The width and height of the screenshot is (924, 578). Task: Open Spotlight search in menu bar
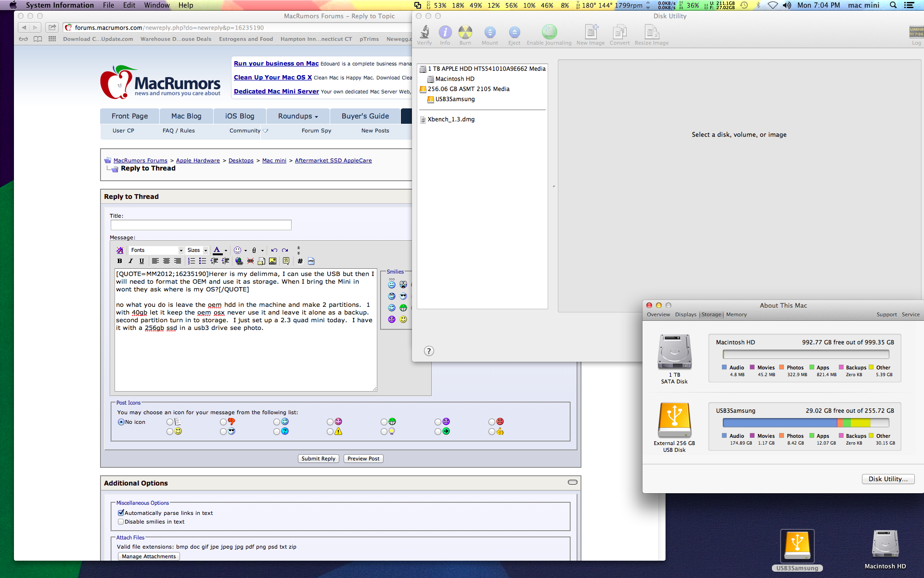point(893,5)
